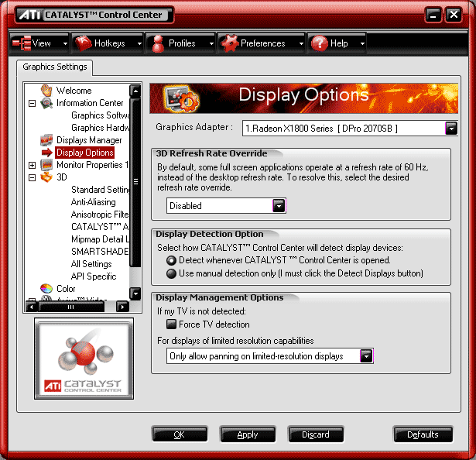Click the Display Options banner monitor icon
Viewport: 476px width, 460px height.
tap(182, 99)
